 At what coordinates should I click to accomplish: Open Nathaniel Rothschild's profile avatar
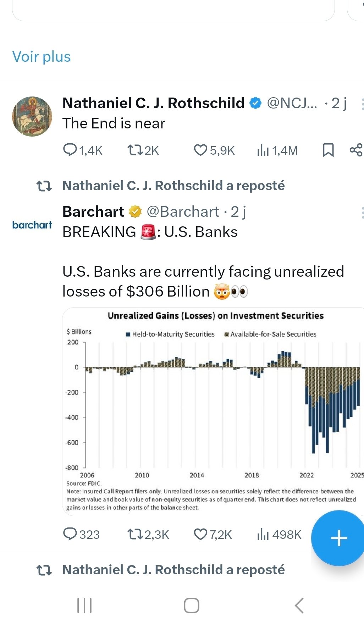(x=32, y=116)
